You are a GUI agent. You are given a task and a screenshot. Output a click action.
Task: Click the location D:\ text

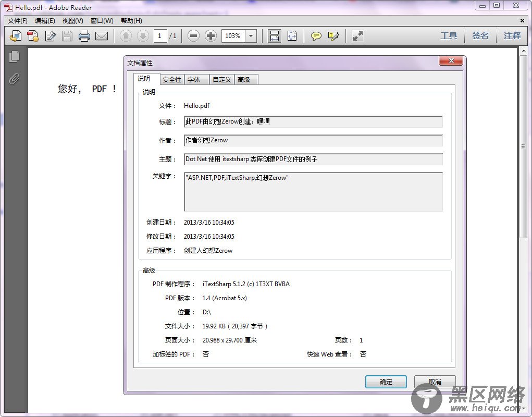(x=207, y=312)
